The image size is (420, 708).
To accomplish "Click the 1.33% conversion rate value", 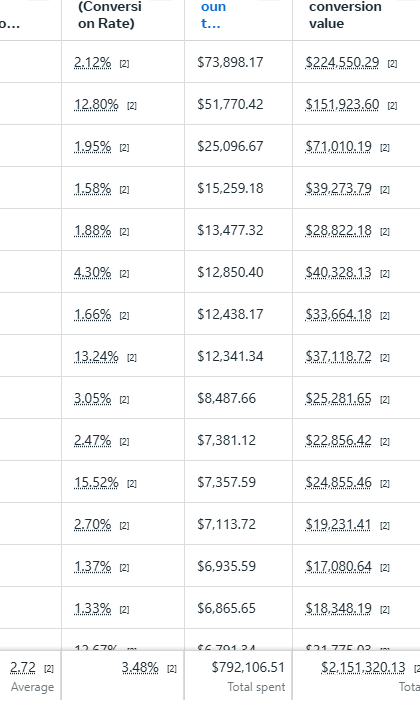I will click(x=93, y=608).
